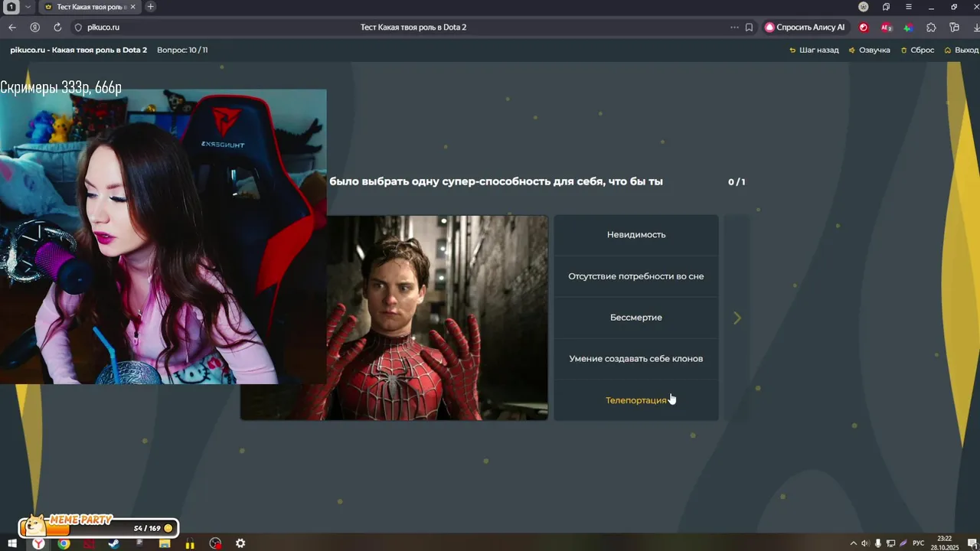Click the microphone tray icon
This screenshot has width=980, height=551.
(x=878, y=543)
